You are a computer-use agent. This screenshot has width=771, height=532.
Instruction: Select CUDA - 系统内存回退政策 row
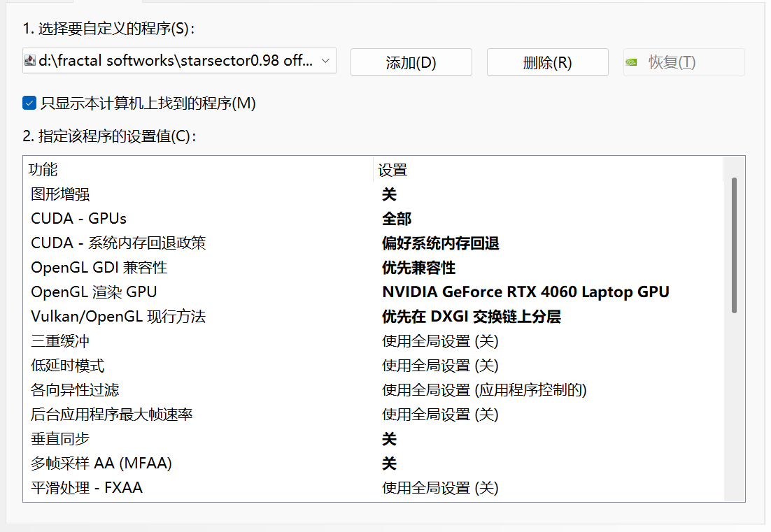point(373,243)
